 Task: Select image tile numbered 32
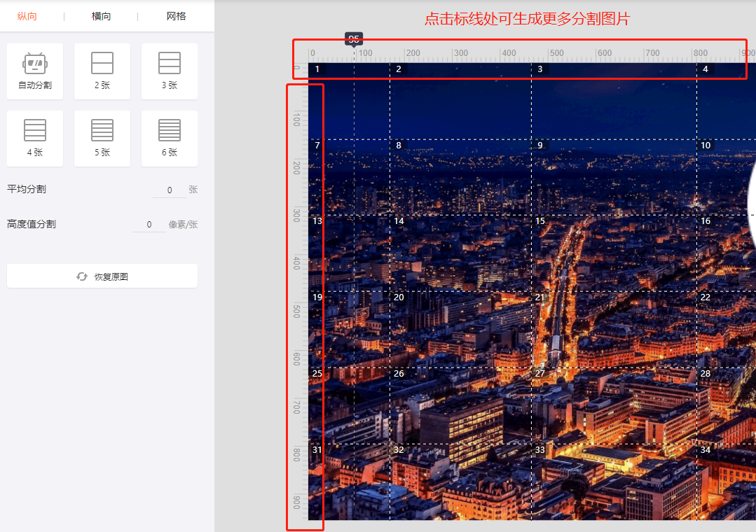(460, 482)
